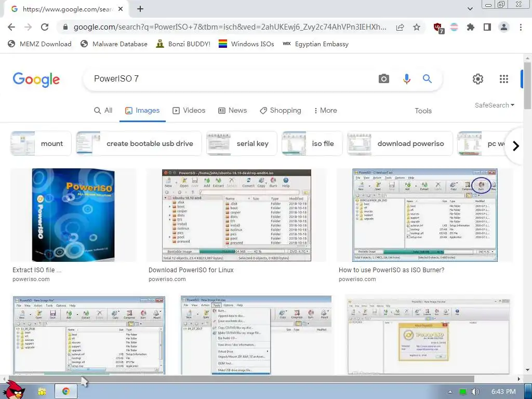Select the create bootable usb drive chip

point(139,143)
